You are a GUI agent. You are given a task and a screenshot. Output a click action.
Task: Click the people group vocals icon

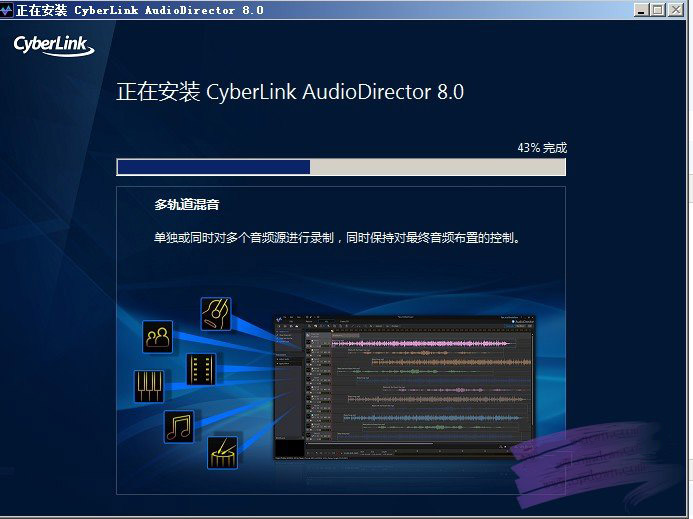coord(157,337)
